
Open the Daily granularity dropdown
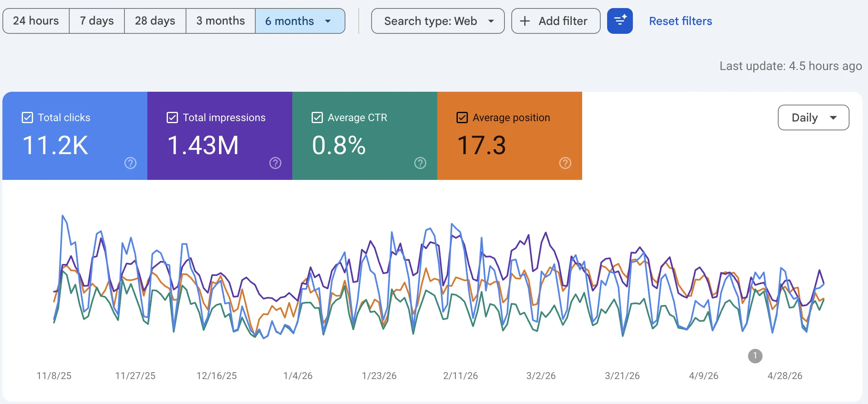click(x=814, y=117)
